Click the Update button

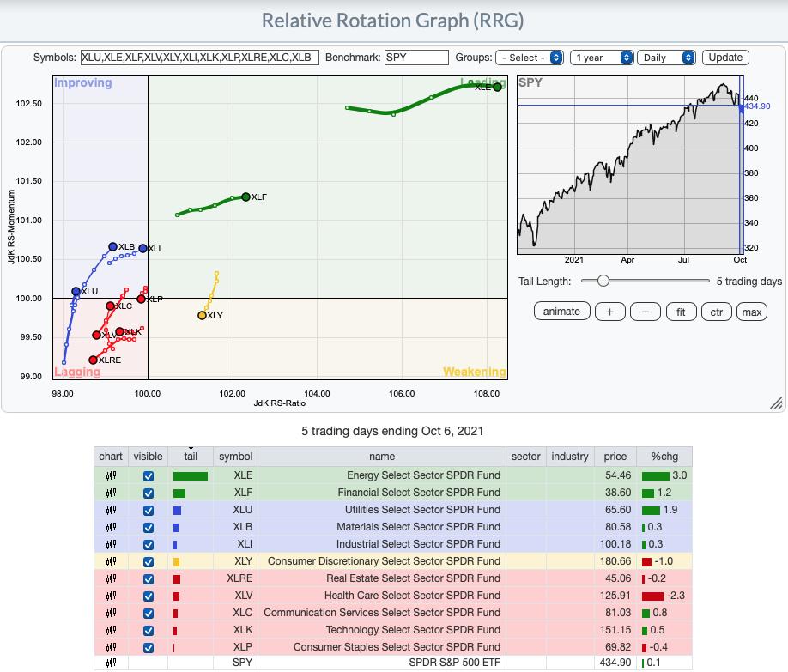[x=725, y=58]
